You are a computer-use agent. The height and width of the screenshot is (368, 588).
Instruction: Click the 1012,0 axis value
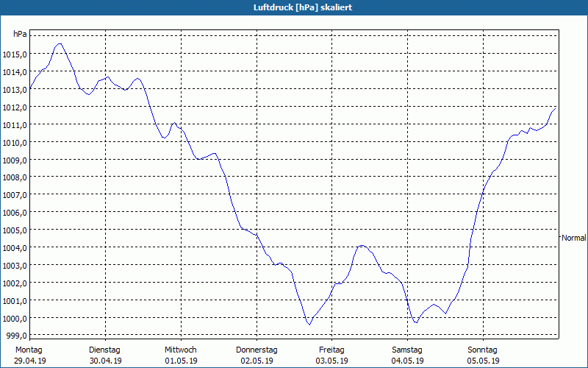click(x=15, y=107)
